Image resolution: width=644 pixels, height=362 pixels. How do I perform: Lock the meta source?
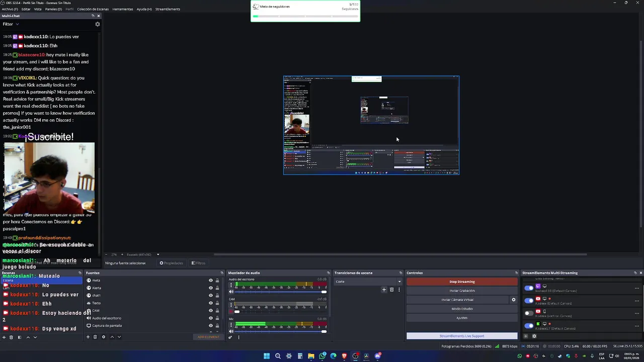(217, 281)
